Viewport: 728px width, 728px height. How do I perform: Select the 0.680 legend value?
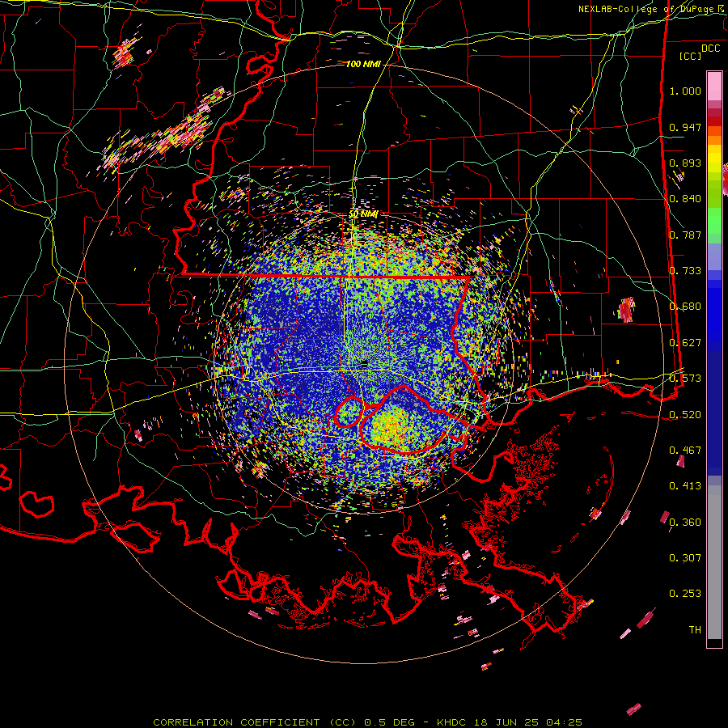(x=685, y=307)
